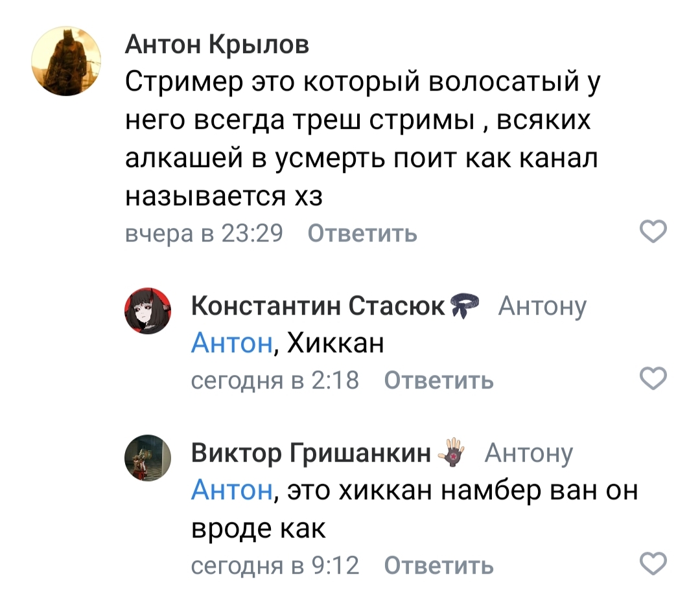Click hand status icon beside Виктор Гришанкин
Image resolution: width=700 pixels, height=590 pixels.
453,452
